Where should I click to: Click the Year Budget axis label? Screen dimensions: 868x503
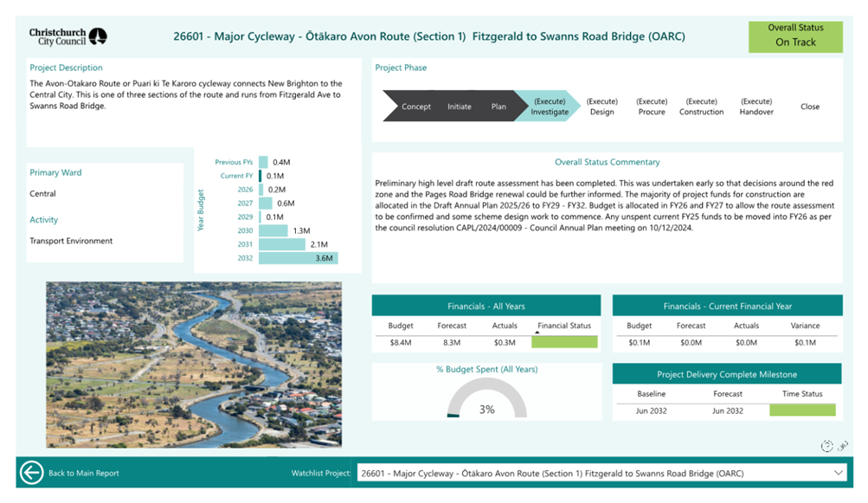point(201,210)
